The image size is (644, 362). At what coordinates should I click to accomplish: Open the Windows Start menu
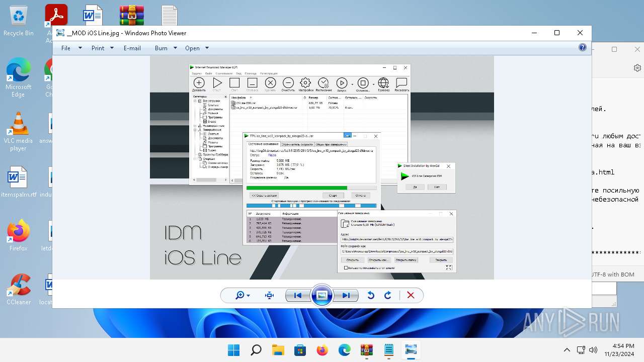[233, 350]
